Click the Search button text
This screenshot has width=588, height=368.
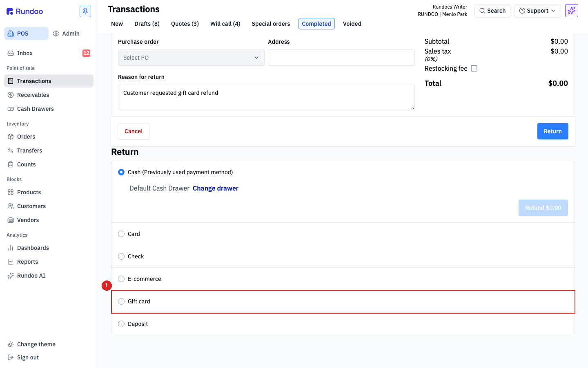click(x=496, y=11)
